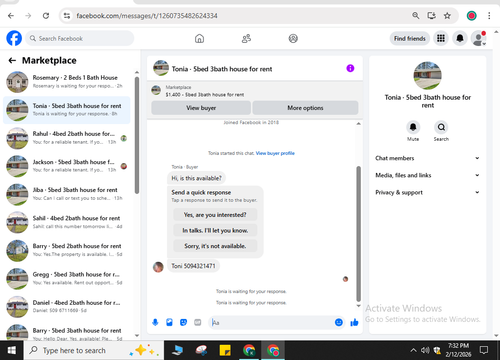Open Rahul 4bed 2bath house chat

click(x=67, y=138)
